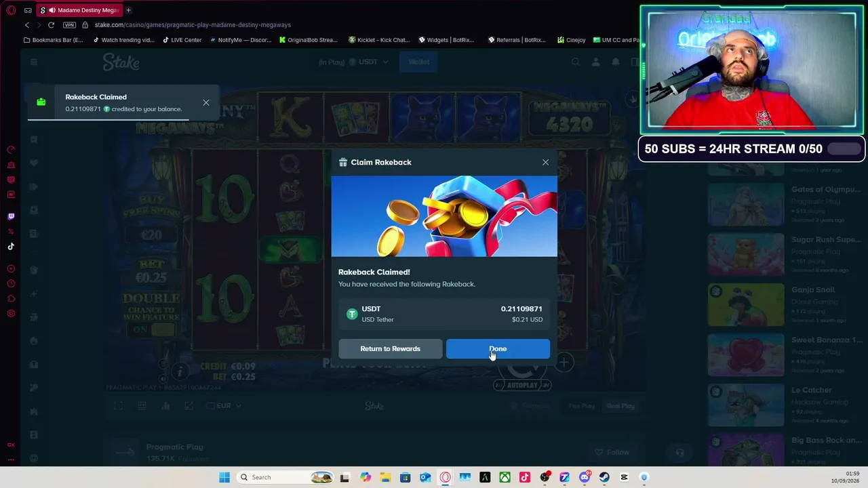Click GX Control speedometer in sidebar

[x=11, y=149]
